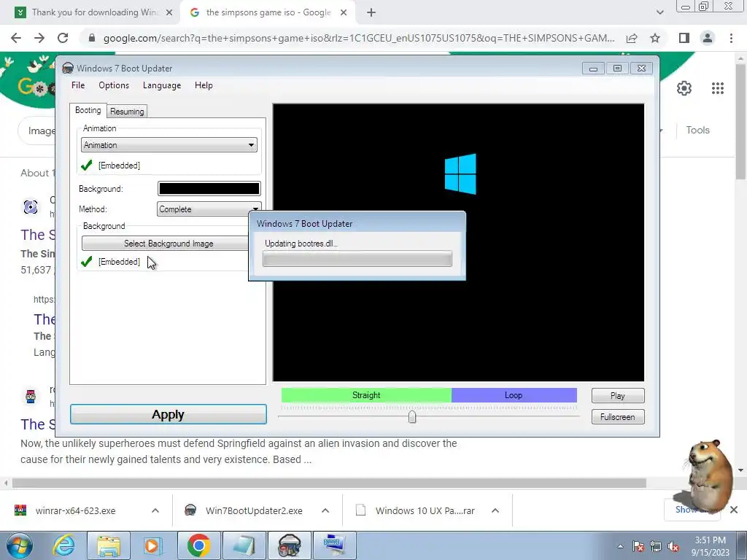Click the animation frame slider thumb
This screenshot has width=747, height=560.
412,417
